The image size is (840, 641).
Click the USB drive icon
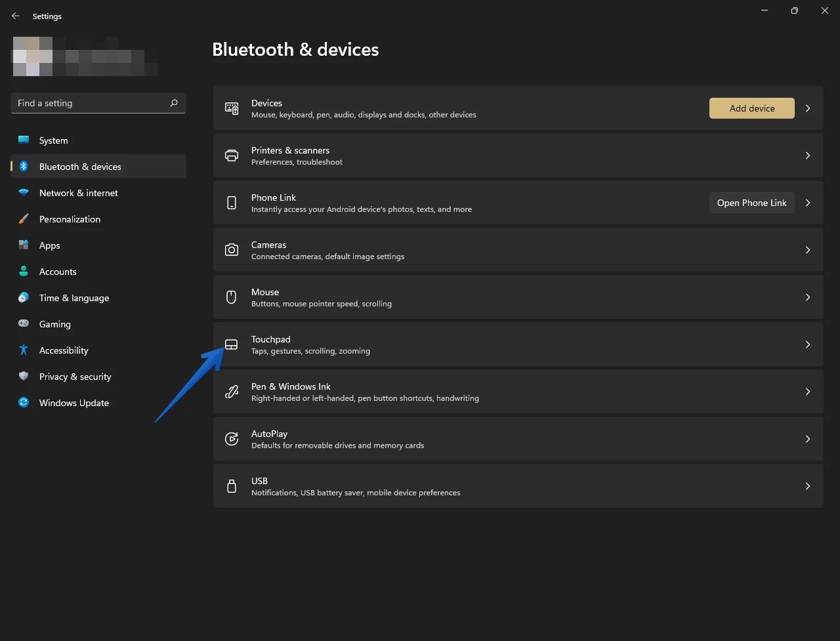[x=231, y=486]
